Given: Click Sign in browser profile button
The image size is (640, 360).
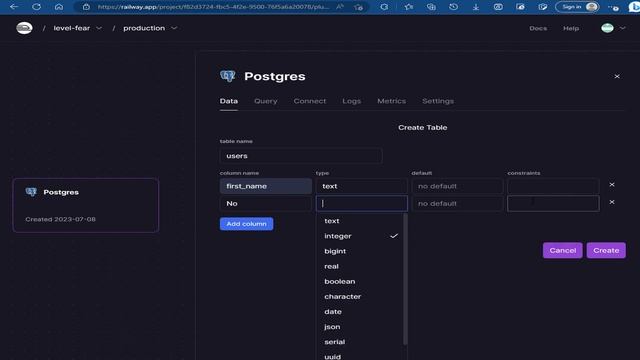Looking at the screenshot, I should [578, 7].
